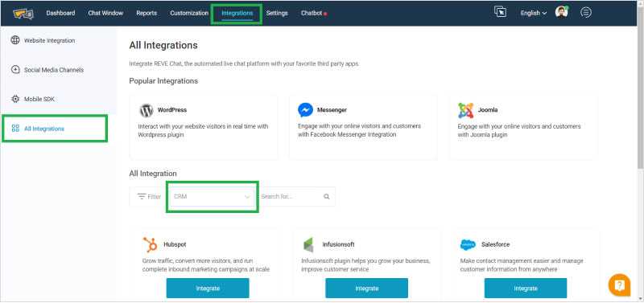The width and height of the screenshot is (644, 303).
Task: Click the gear icon for Mobile SDK
Action: 15,99
